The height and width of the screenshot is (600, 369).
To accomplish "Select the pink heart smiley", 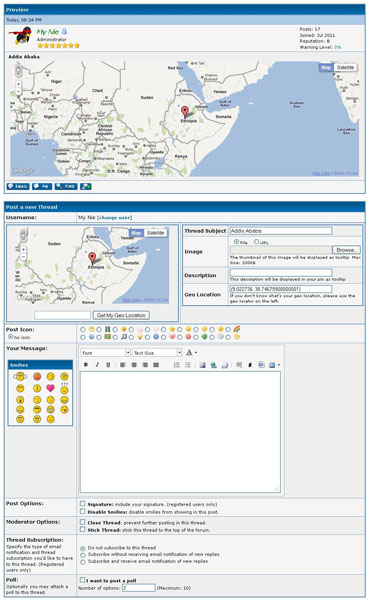I will pyautogui.click(x=51, y=388).
